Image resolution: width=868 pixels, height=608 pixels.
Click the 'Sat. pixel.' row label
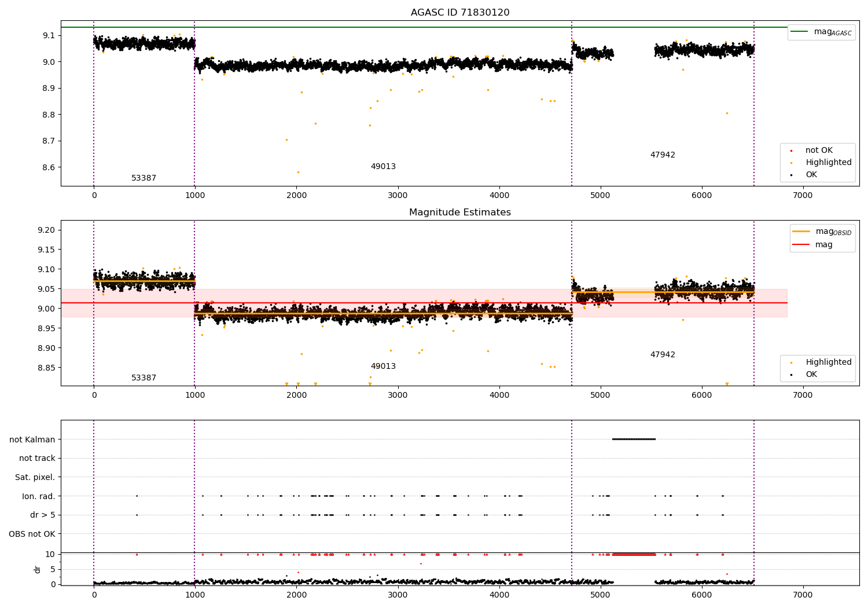click(x=35, y=478)
